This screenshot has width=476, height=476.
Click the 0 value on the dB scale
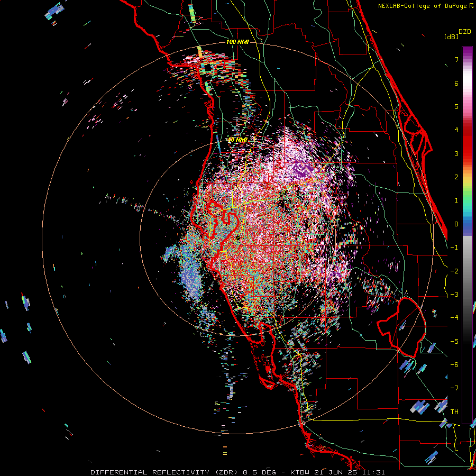[x=456, y=224]
